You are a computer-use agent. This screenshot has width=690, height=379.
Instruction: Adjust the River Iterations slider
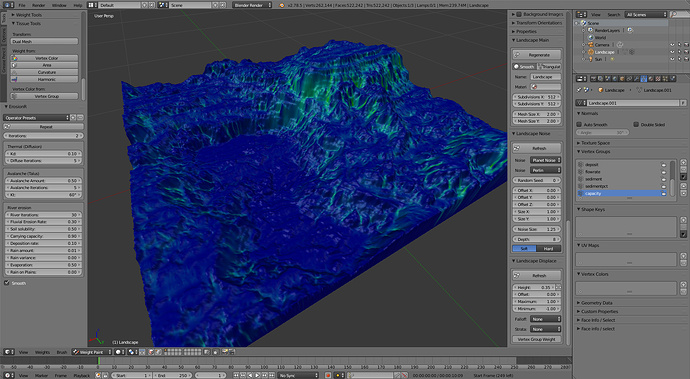(44, 215)
